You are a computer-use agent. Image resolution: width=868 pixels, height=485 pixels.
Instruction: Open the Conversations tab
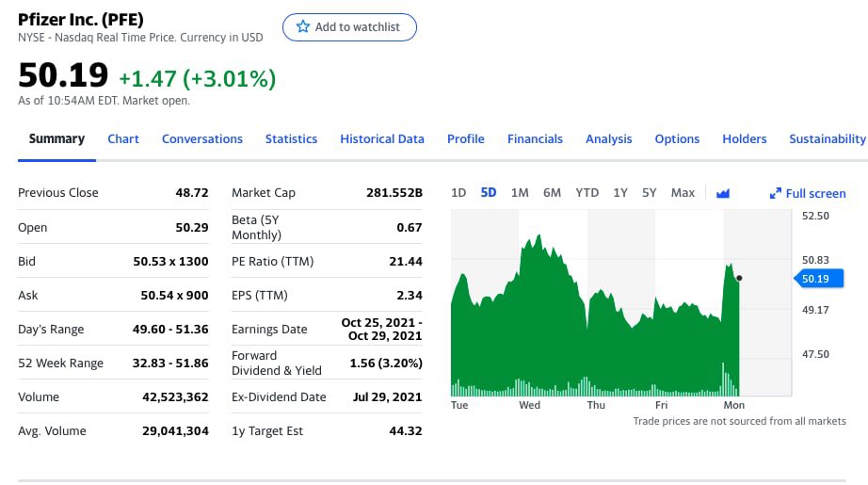[202, 139]
